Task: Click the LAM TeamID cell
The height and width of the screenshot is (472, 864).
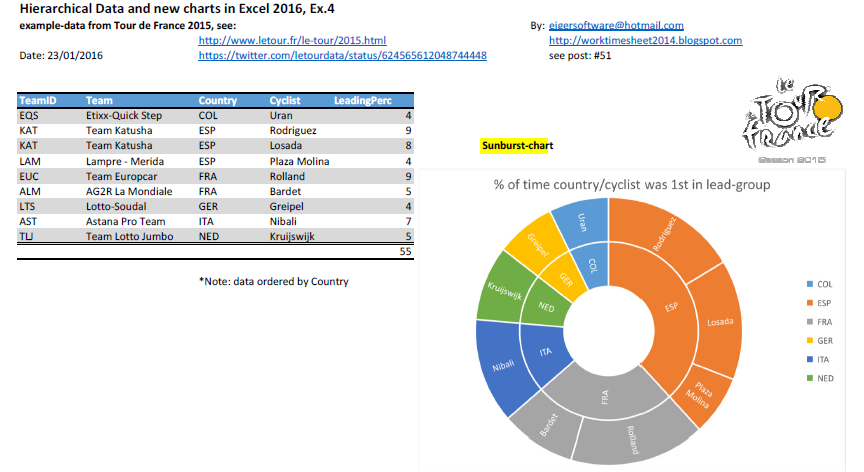Action: tap(30, 161)
